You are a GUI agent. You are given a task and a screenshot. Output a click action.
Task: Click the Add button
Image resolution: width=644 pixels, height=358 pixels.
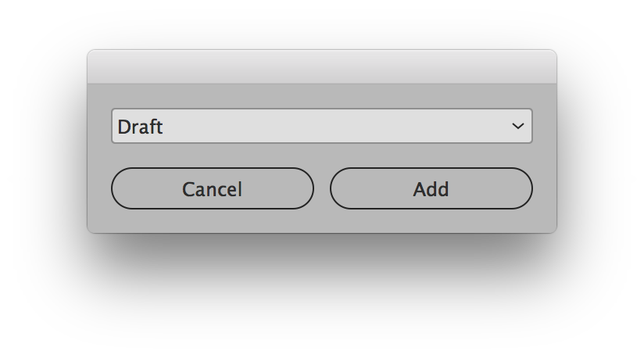point(431,188)
